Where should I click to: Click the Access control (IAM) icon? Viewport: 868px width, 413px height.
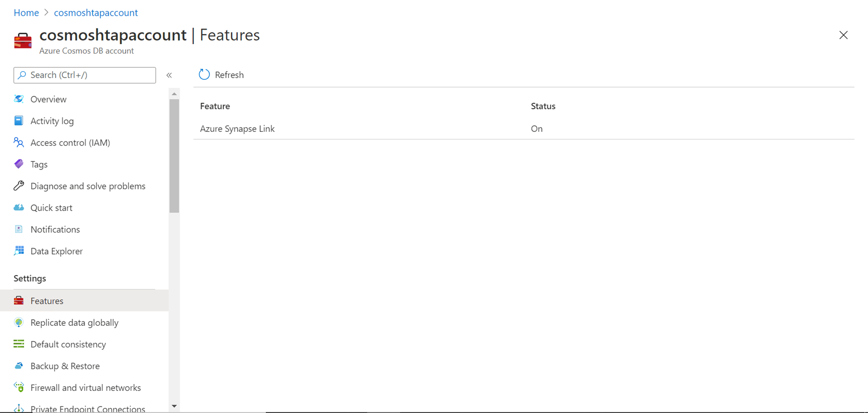19,142
